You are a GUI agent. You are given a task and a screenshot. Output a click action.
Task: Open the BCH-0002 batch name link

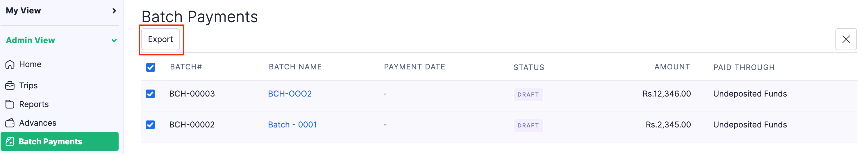290,94
